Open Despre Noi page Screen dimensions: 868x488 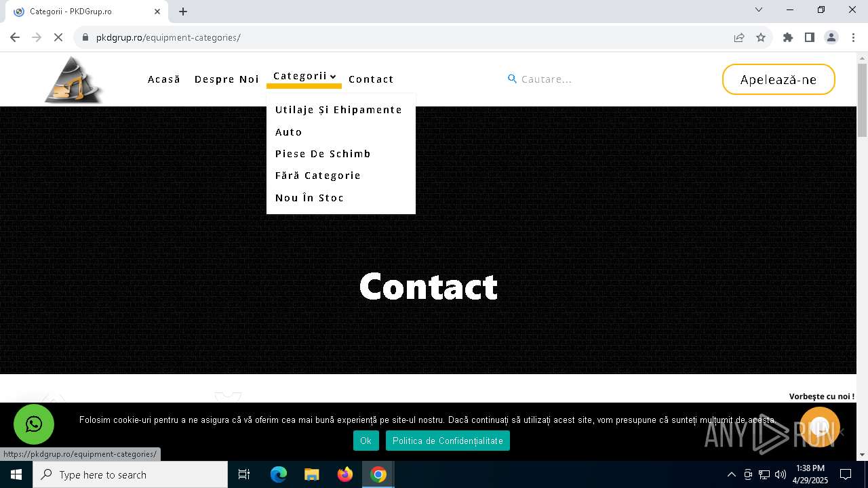(x=226, y=79)
